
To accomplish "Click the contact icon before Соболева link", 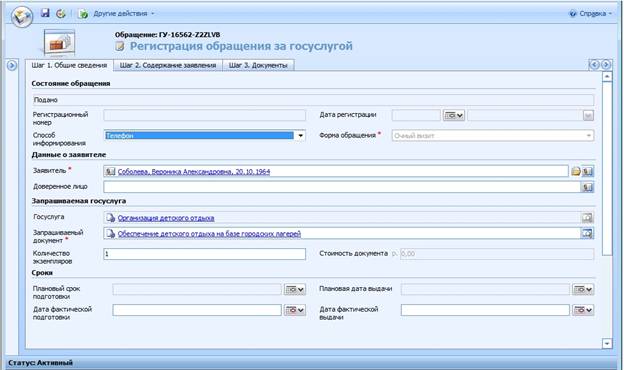I will click(x=110, y=171).
